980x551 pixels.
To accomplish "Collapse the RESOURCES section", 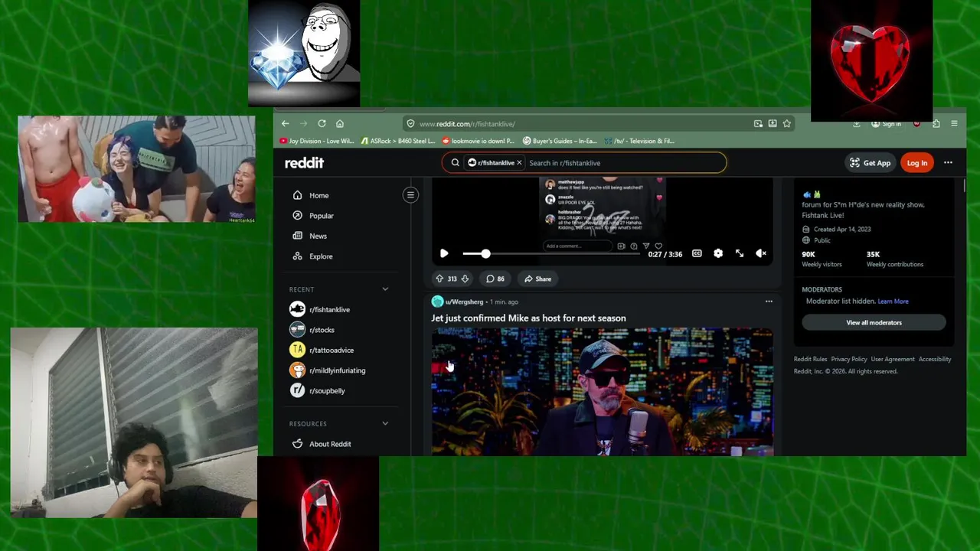I will (x=385, y=423).
